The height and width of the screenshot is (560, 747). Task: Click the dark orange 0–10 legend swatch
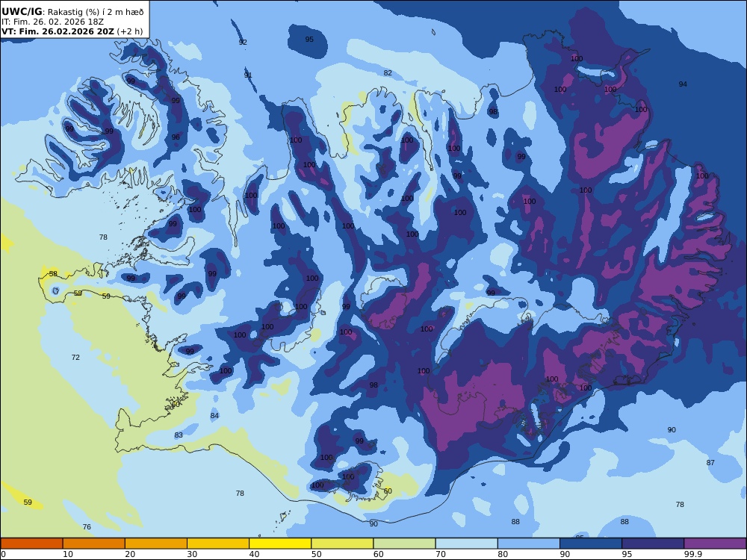click(31, 544)
